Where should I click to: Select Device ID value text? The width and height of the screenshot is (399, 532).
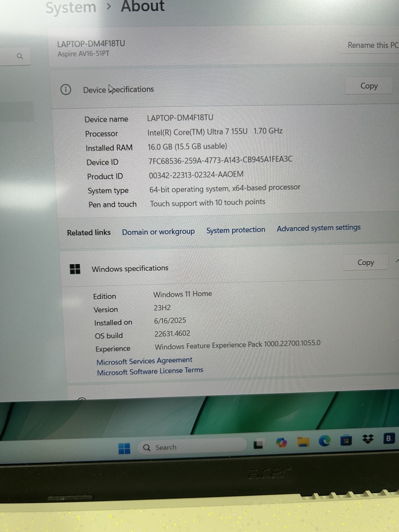[220, 160]
